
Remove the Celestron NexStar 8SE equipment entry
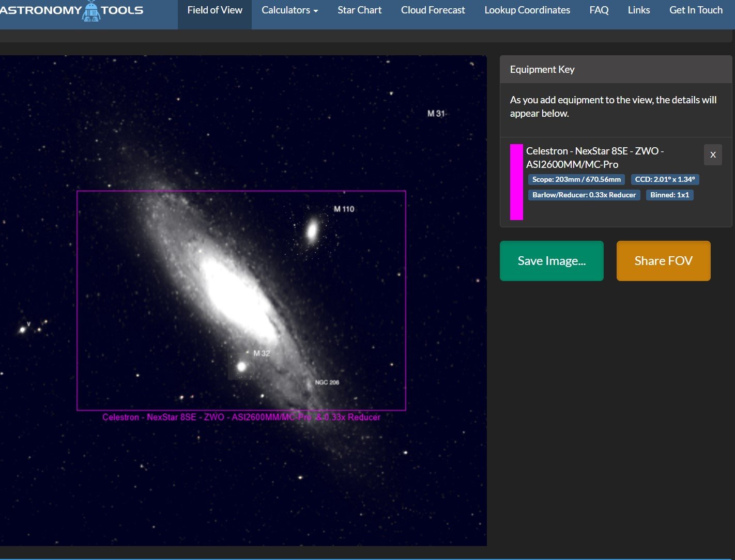tap(713, 154)
